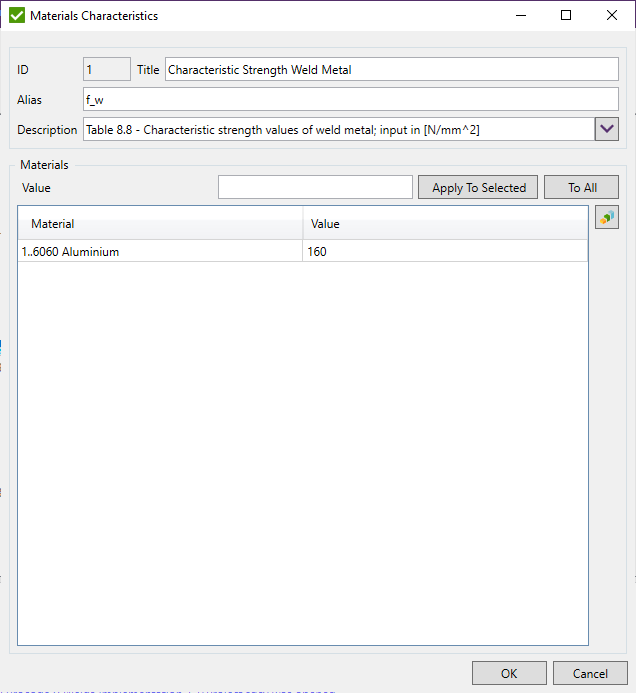Close the Materials Characteristics dialog
The height and width of the screenshot is (693, 636).
click(612, 15)
